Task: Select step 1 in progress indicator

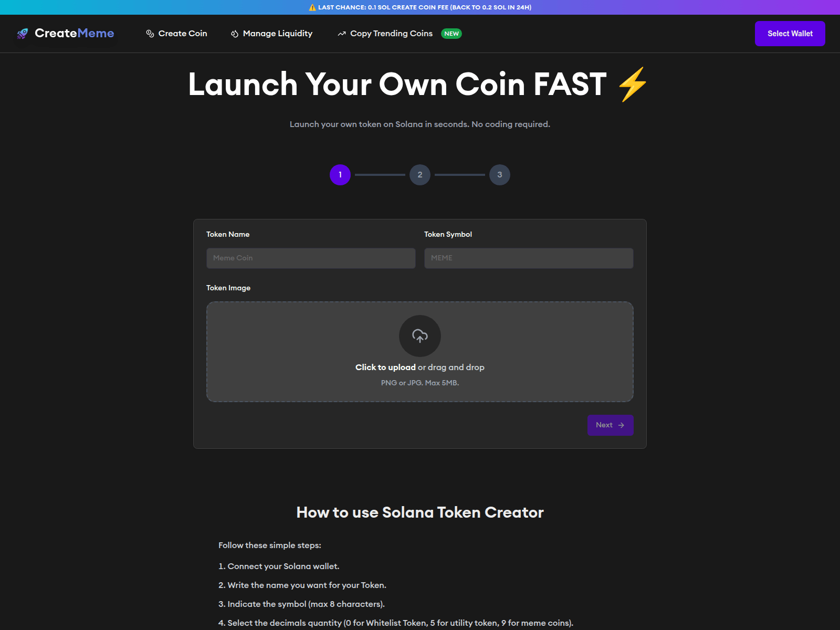Action: tap(340, 175)
